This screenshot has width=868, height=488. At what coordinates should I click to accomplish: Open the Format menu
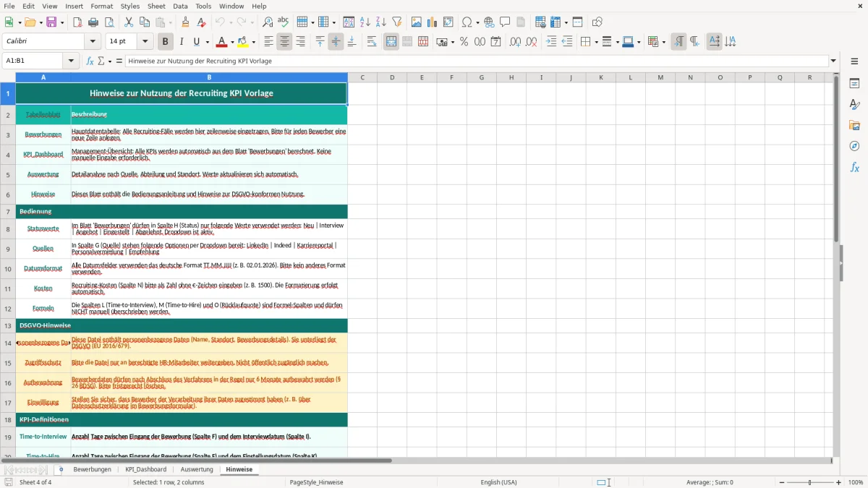[x=101, y=6]
